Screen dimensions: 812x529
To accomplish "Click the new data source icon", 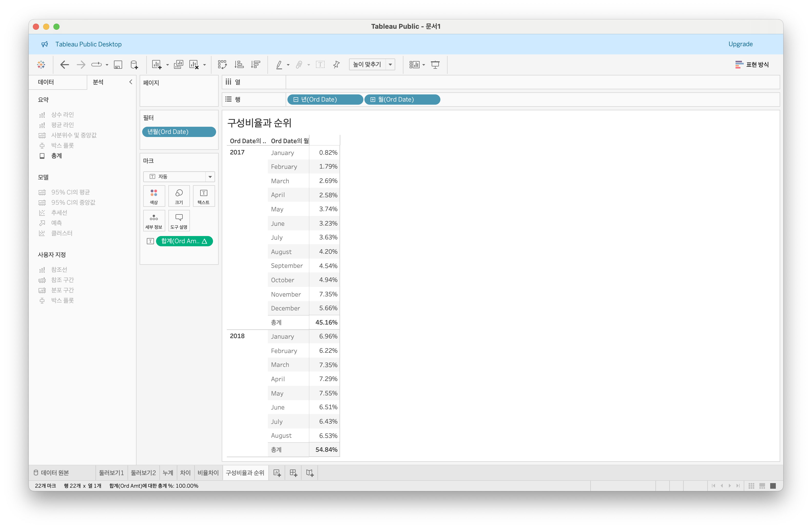I will click(134, 64).
